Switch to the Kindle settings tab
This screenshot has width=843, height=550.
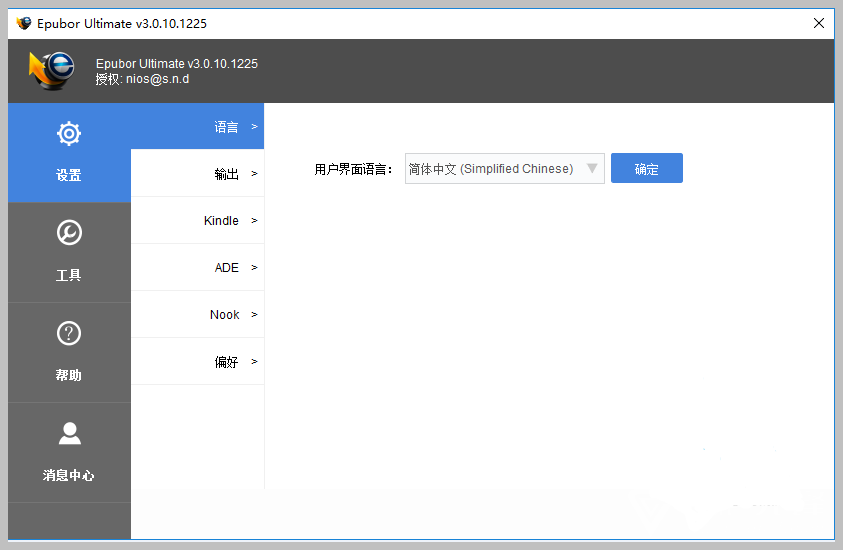pos(197,220)
